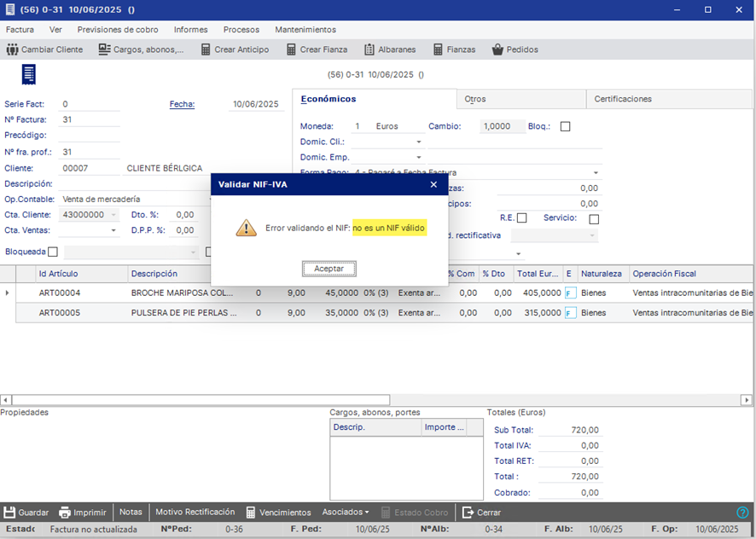Click the window title bar invoice icon
Viewport: 756px width, 539px height.
pyautogui.click(x=9, y=9)
